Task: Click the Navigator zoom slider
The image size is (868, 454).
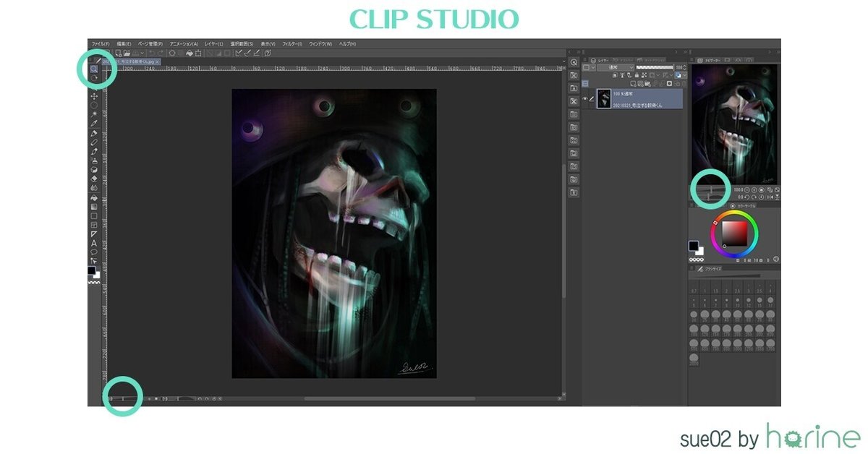Action: [x=711, y=189]
